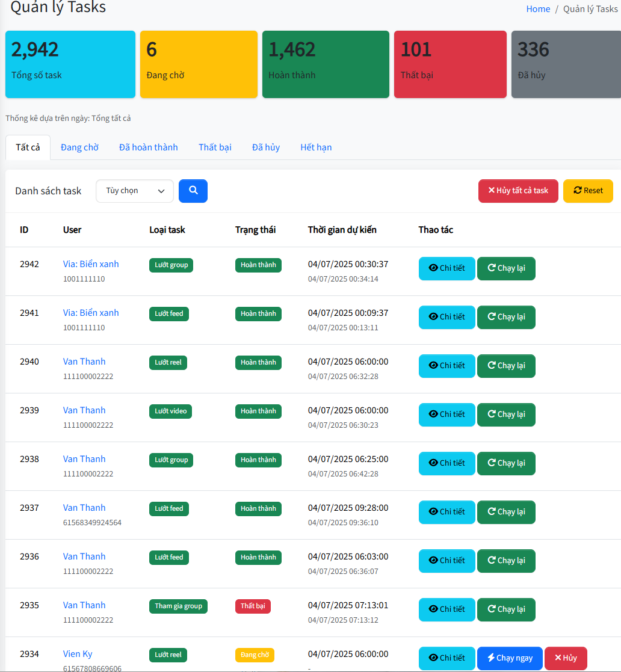Open the Đã hoàn thành tab

148,147
